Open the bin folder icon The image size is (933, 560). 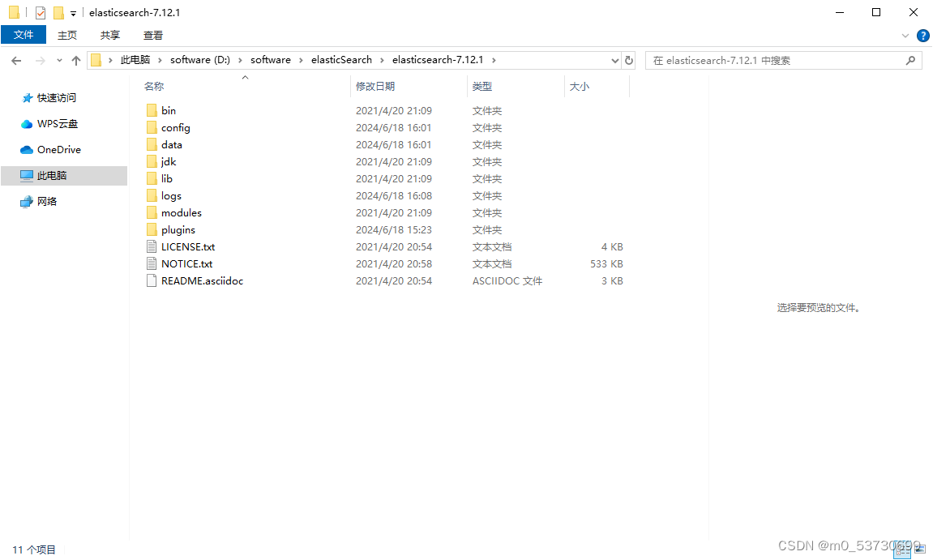tap(152, 110)
